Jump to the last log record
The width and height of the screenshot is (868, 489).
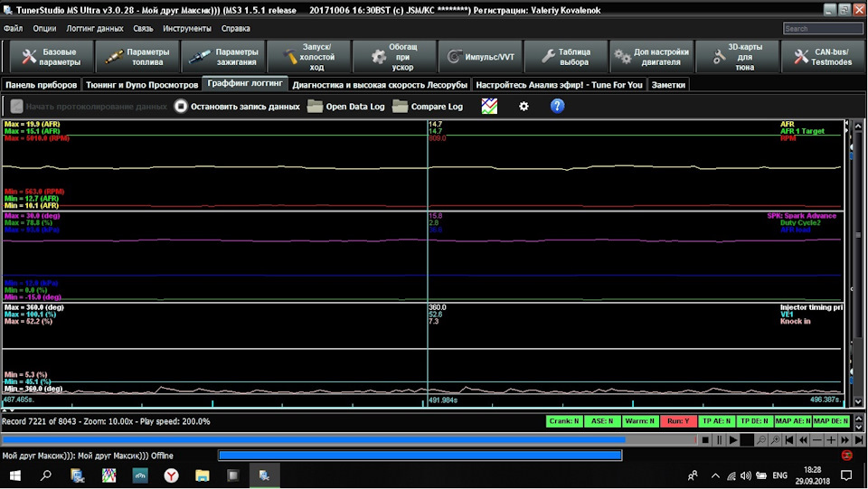(856, 440)
